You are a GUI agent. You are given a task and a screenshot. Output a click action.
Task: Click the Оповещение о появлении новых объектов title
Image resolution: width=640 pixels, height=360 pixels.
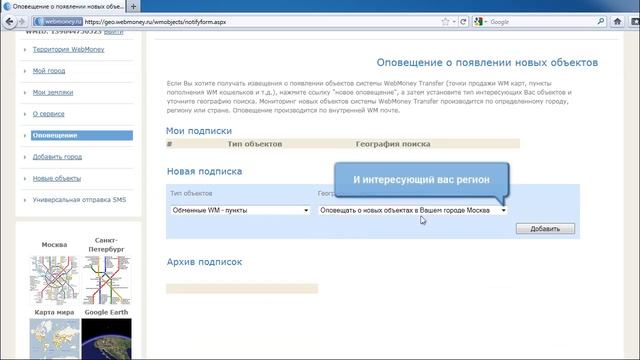[x=487, y=62]
